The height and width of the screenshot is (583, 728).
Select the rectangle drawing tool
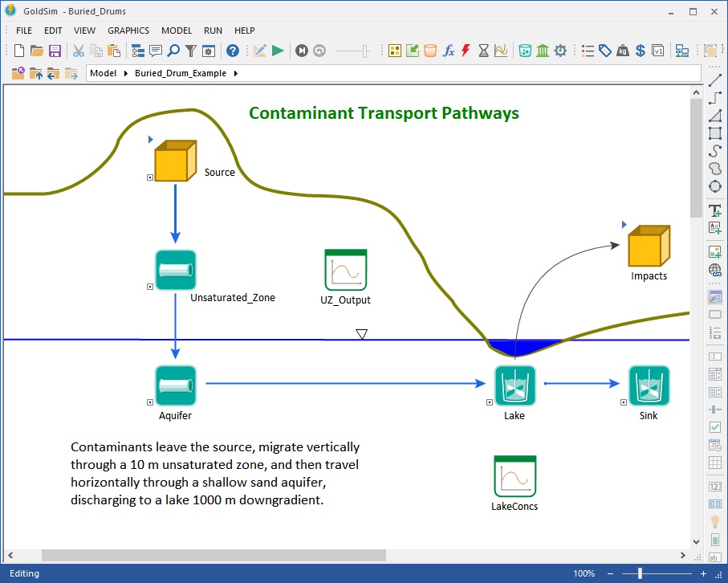coord(715,133)
